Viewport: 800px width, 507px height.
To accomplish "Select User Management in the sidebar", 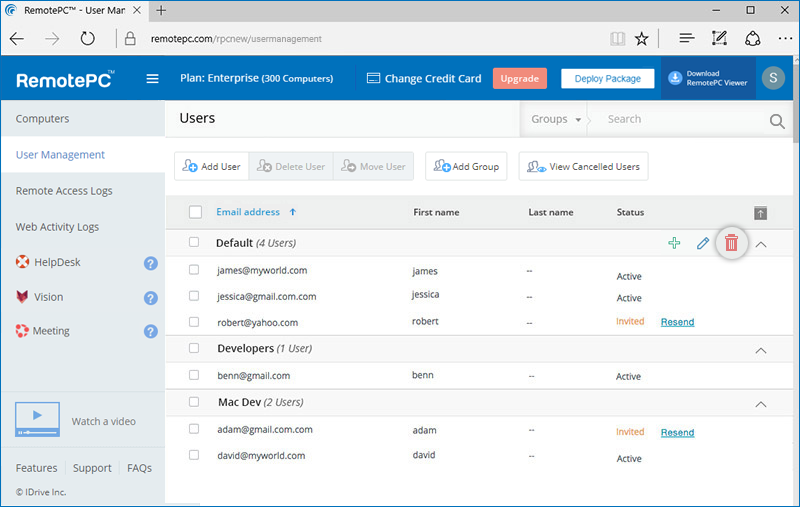I will click(60, 155).
